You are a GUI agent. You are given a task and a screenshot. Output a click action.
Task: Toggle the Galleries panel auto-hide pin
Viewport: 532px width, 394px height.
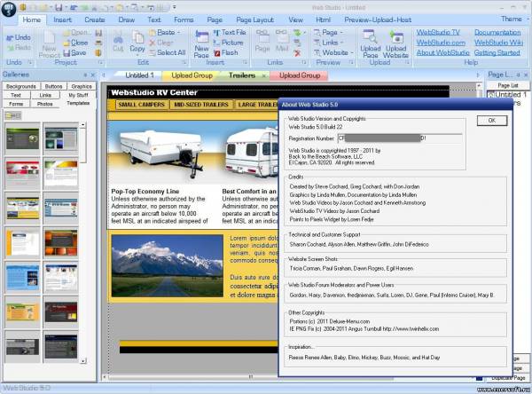pos(85,75)
